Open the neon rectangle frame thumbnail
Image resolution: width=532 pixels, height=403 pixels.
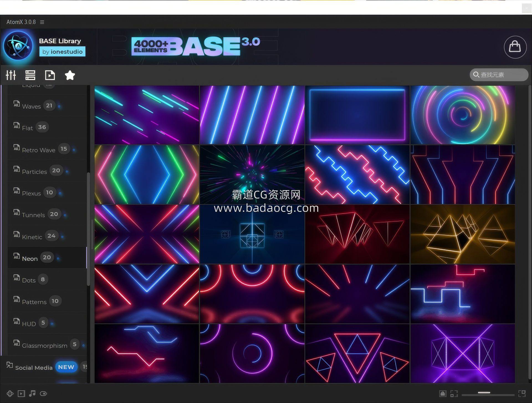(357, 115)
